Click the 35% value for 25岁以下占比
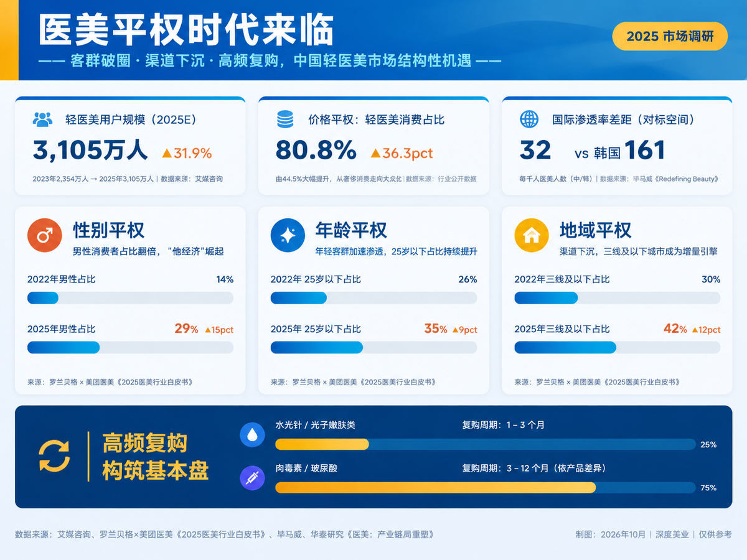This screenshot has width=747, height=560. pyautogui.click(x=436, y=329)
